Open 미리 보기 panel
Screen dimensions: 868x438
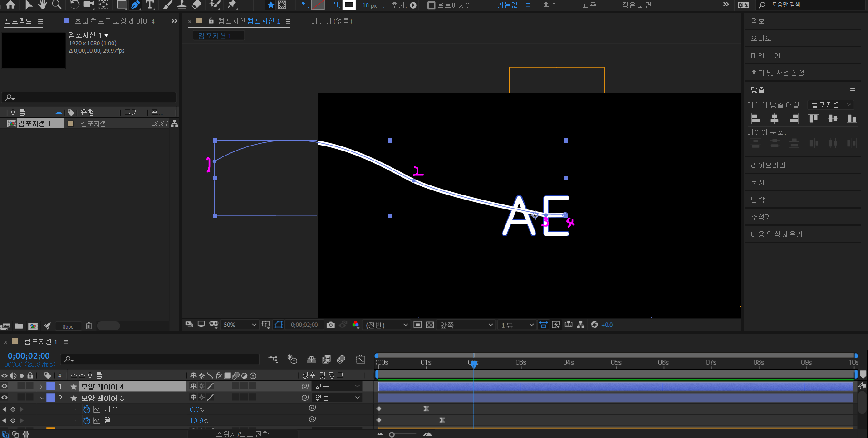coord(765,55)
